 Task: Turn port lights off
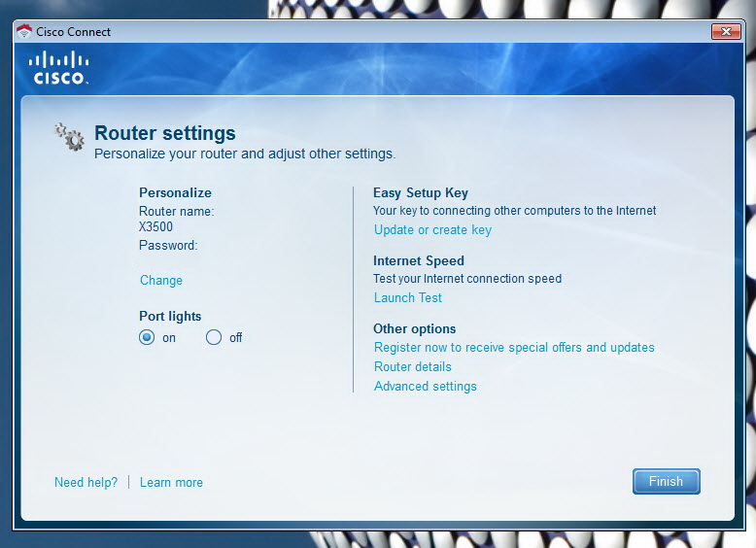tap(214, 337)
